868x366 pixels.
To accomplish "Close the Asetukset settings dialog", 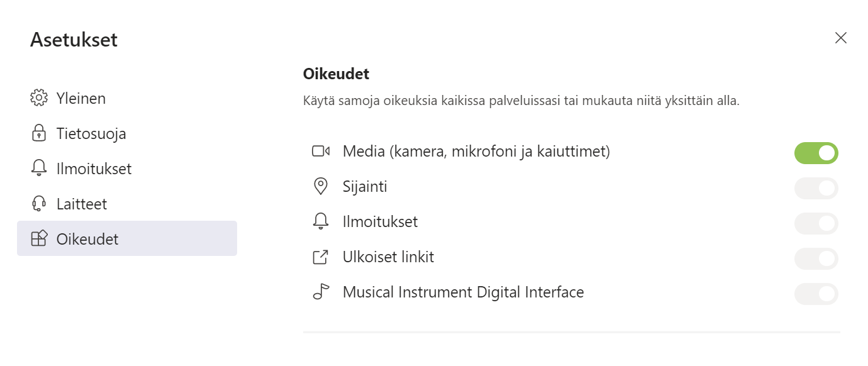I will 840,38.
